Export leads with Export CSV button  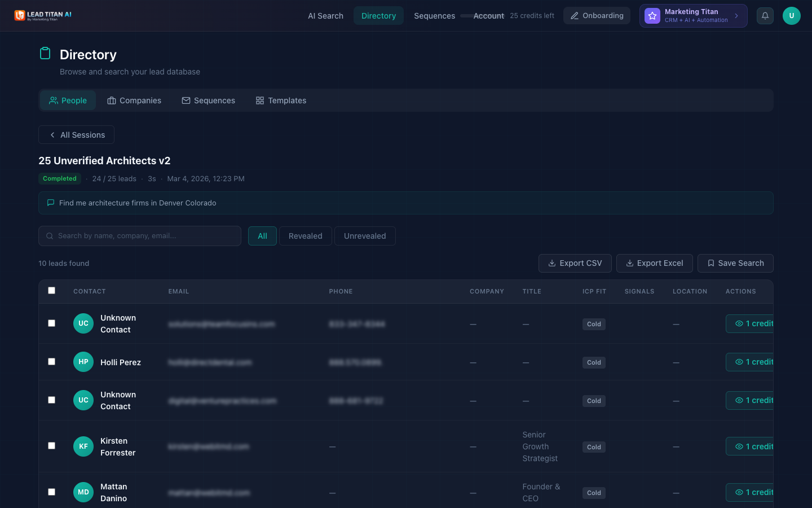575,263
